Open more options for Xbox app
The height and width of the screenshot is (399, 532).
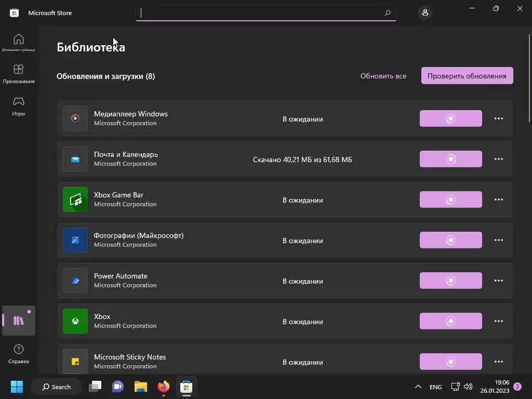[498, 321]
